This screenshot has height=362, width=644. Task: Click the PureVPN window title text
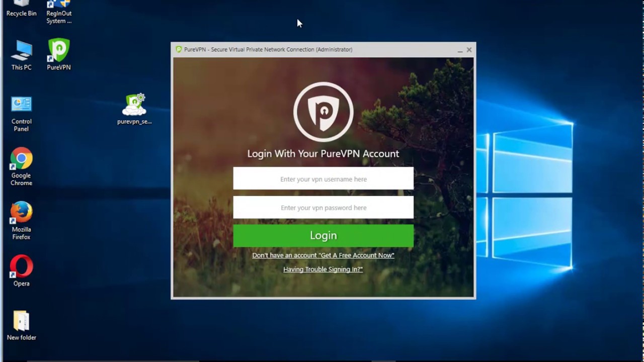click(268, 49)
